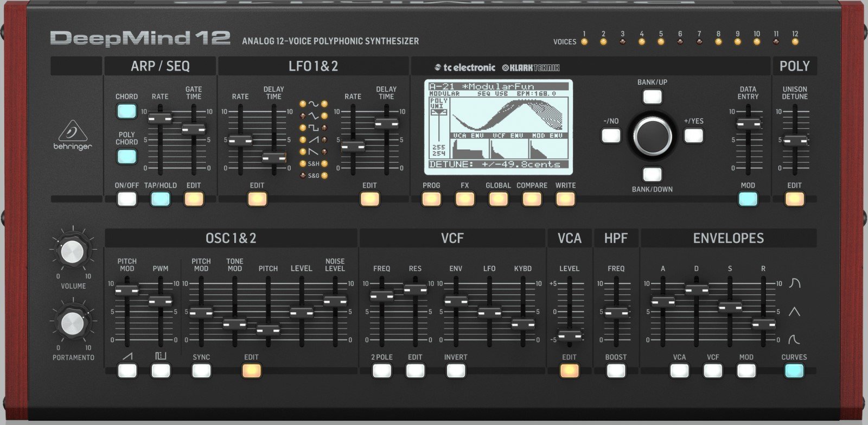Toggle the HPF BOOST button
The image size is (868, 425).
[616, 371]
